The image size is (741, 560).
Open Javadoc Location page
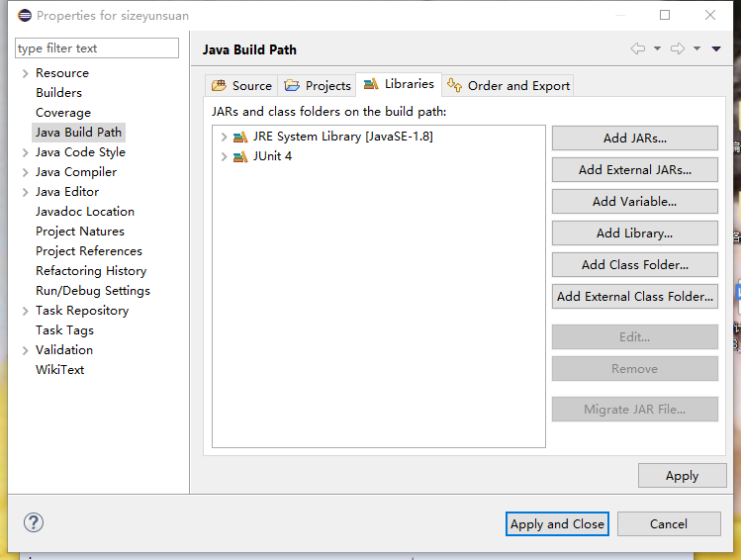click(85, 212)
